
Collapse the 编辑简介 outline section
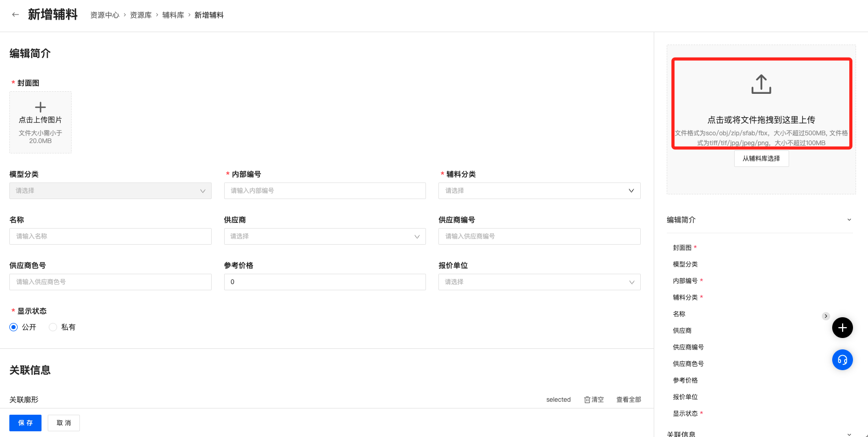849,220
